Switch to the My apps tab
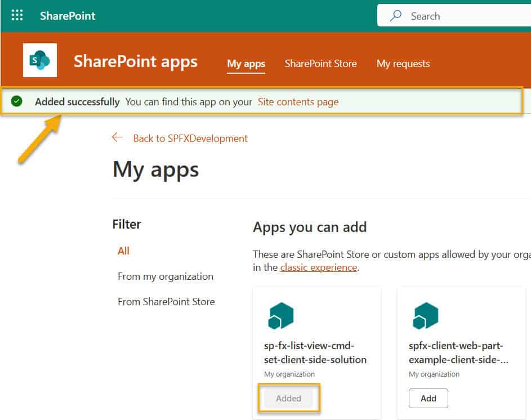 click(x=246, y=64)
